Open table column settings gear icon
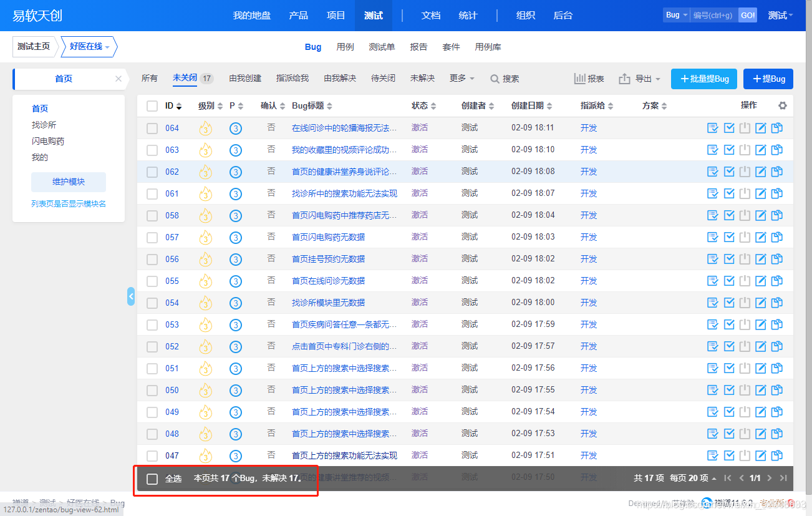Viewport: 812px width, 516px height. (x=783, y=105)
